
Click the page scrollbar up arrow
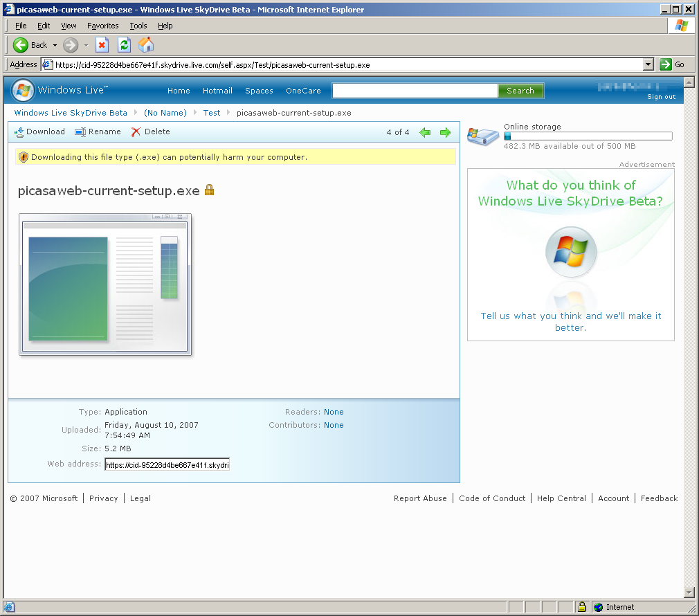pos(689,82)
